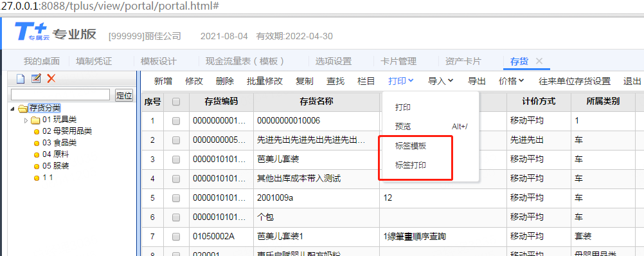
Task: Check the checkbox for row 2
Action: pos(176,140)
